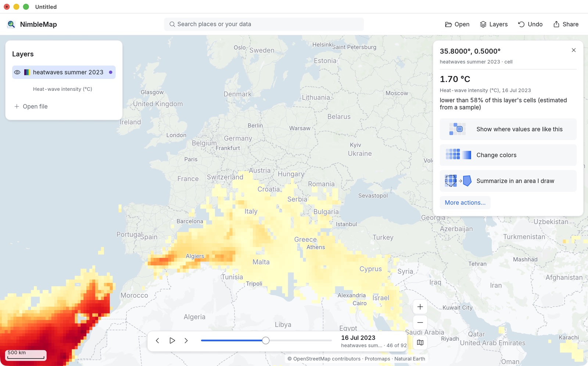Open a file with the Open button
The width and height of the screenshot is (588, 366).
point(457,24)
